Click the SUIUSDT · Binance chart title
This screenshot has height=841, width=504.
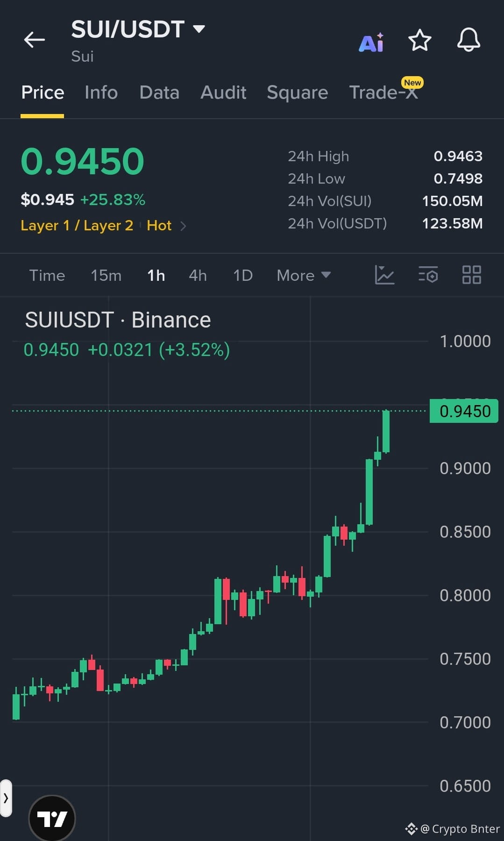[x=118, y=320]
